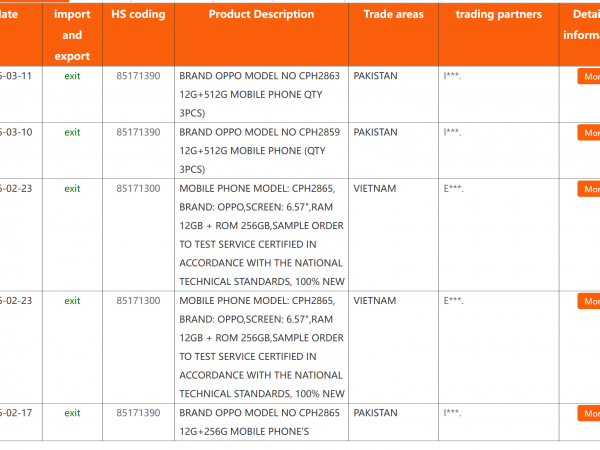Select PAKISTAN trade area in the 02-17 row
The width and height of the screenshot is (600, 450).
375,413
